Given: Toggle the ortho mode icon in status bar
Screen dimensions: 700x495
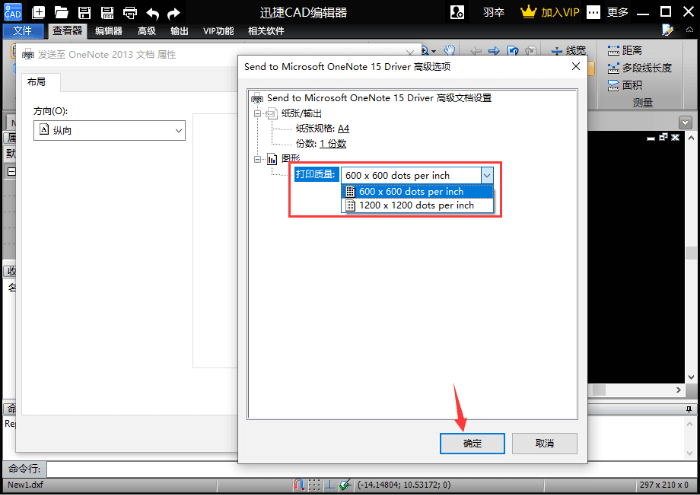Looking at the screenshot, I should coord(329,484).
